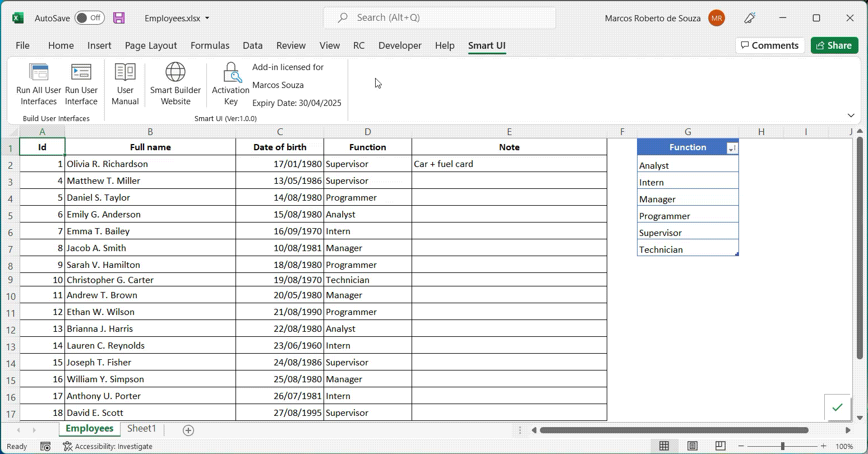
Task: Click the macro record icon in status bar
Action: point(45,446)
